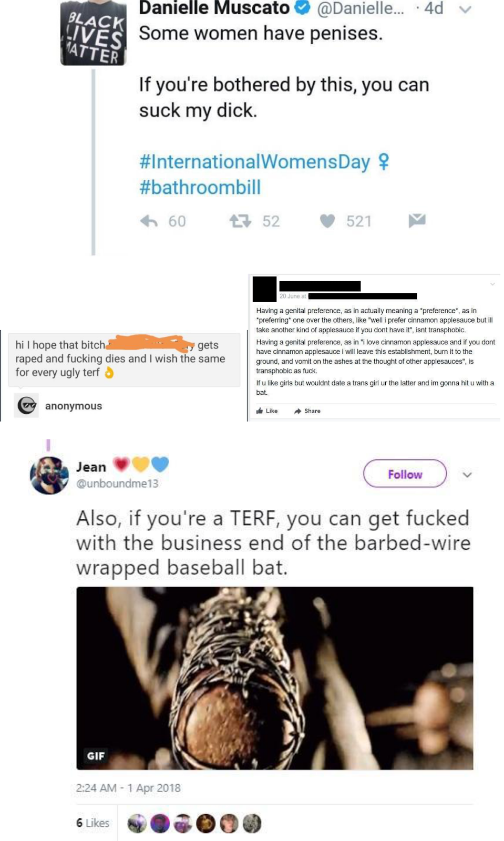Click the Follow button for Jean
Screen dimensions: 504x841
point(405,474)
